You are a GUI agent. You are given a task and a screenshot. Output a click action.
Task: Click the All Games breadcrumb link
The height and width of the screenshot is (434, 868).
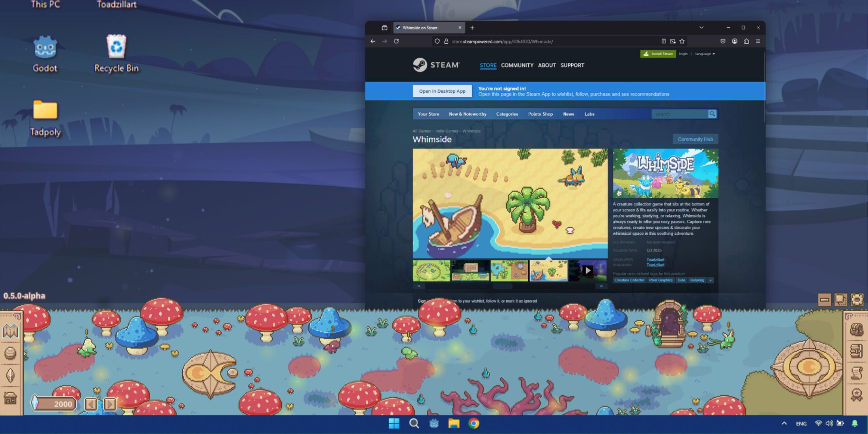click(422, 131)
